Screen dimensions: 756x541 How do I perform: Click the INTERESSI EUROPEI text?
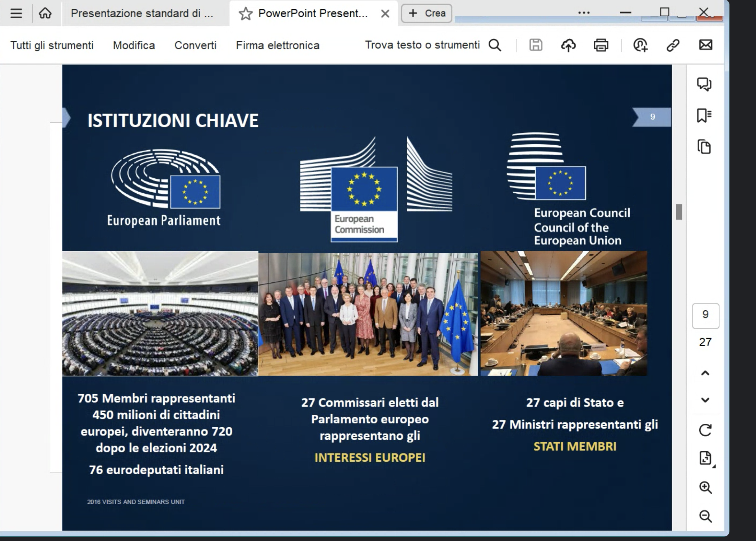click(370, 458)
